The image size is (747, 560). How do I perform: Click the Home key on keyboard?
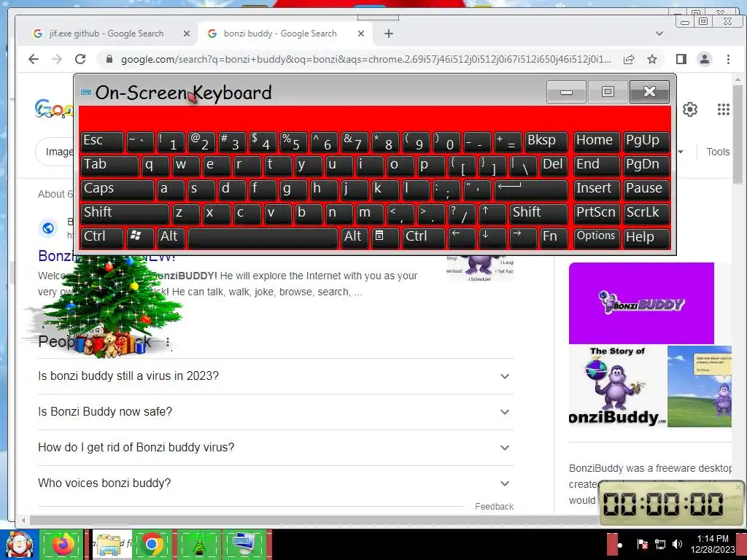pyautogui.click(x=597, y=141)
